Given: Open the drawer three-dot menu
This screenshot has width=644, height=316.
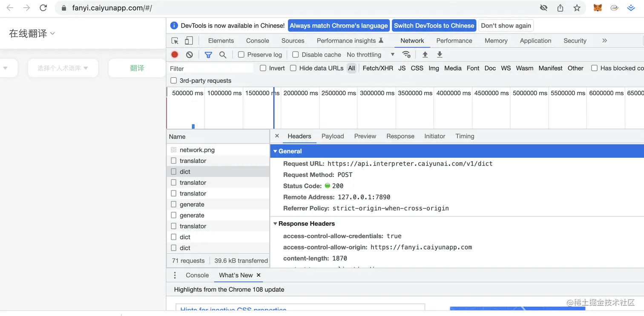Looking at the screenshot, I should [175, 275].
